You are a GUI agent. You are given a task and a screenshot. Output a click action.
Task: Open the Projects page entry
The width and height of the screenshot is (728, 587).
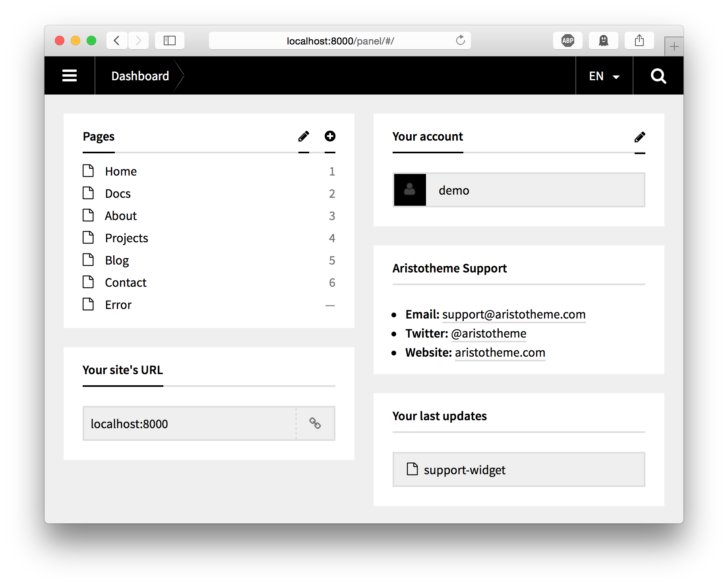click(x=126, y=238)
